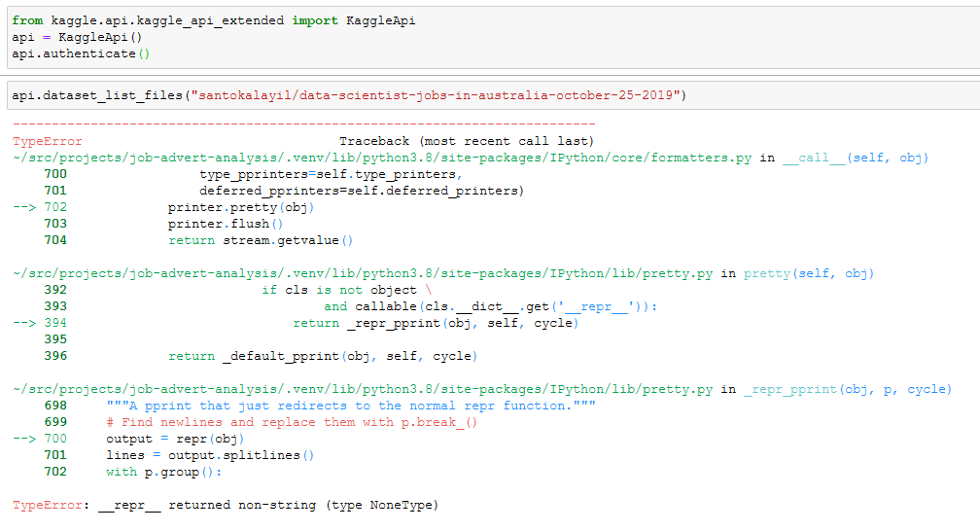Screen dimensions: 980x531
Task: Click 'Traceback (most recent call last)' text
Action: pyautogui.click(x=466, y=141)
